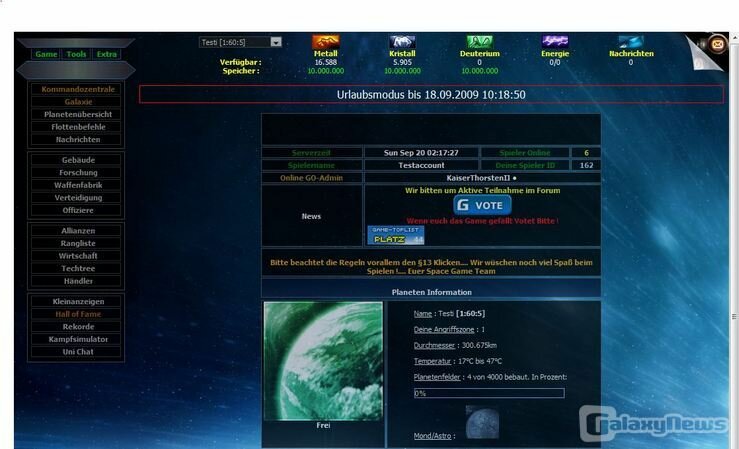
Task: Open the Game menu tab
Action: pos(46,54)
